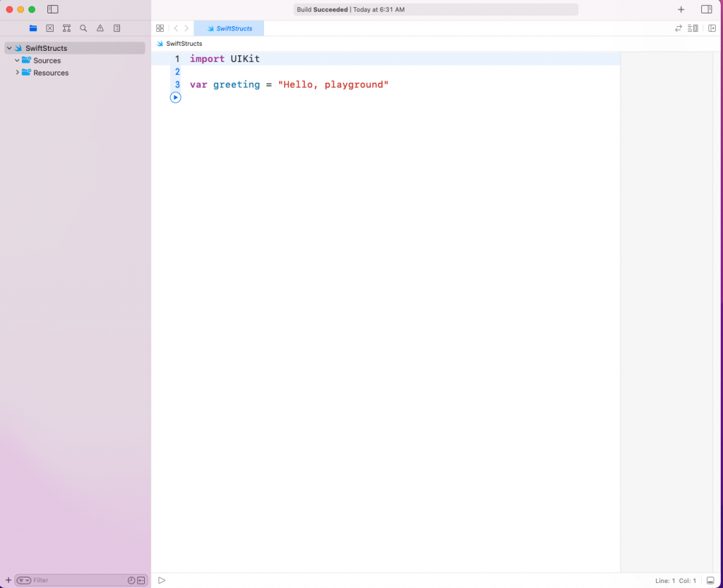The width and height of the screenshot is (723, 588).
Task: Place cursor on import keyword
Action: [207, 59]
